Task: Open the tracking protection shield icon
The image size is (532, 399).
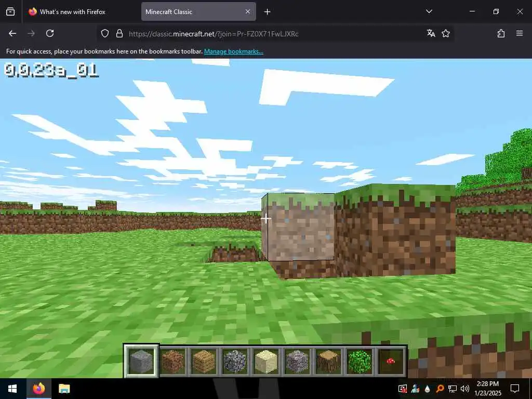Action: (105, 33)
